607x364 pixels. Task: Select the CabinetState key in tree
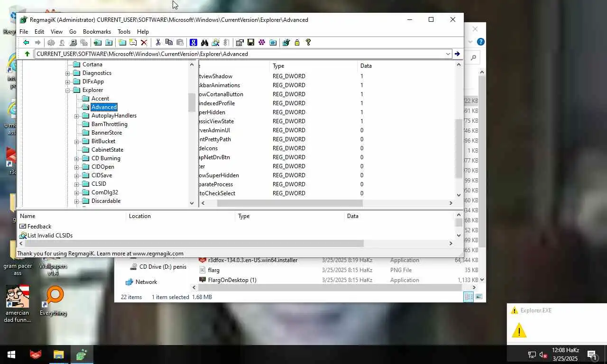tap(107, 150)
